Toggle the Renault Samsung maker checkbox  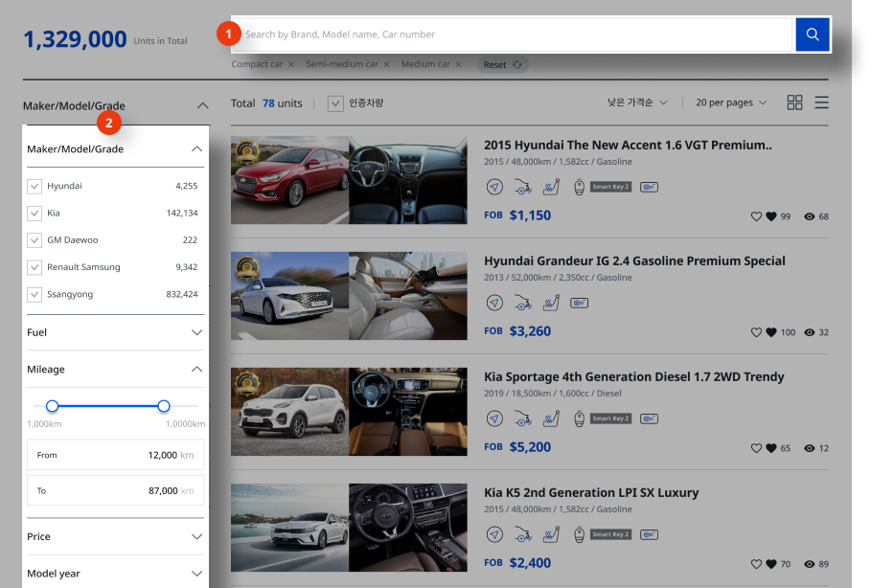click(34, 267)
